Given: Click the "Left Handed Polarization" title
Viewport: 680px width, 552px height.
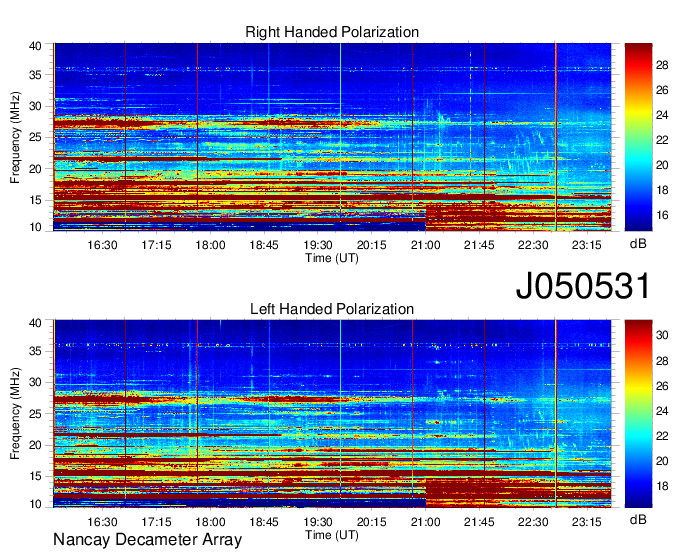Looking at the screenshot, I should (x=332, y=309).
